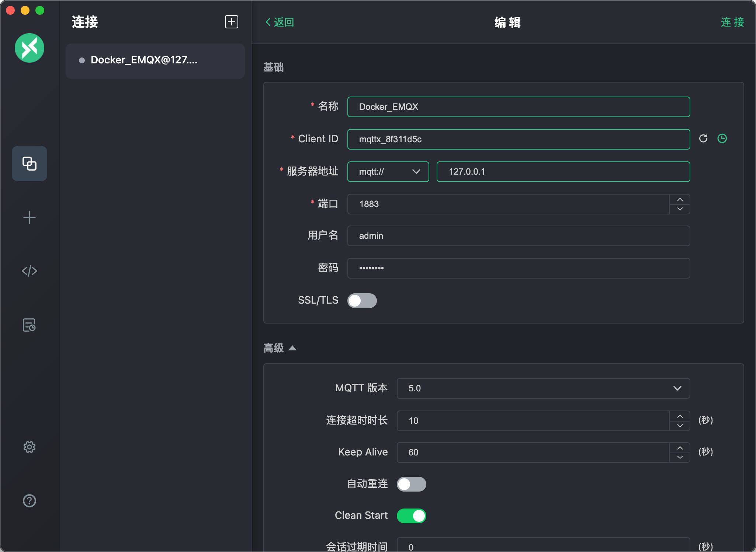Screen dimensions: 756x552
Task: Open the Log page icon
Action: click(x=30, y=325)
